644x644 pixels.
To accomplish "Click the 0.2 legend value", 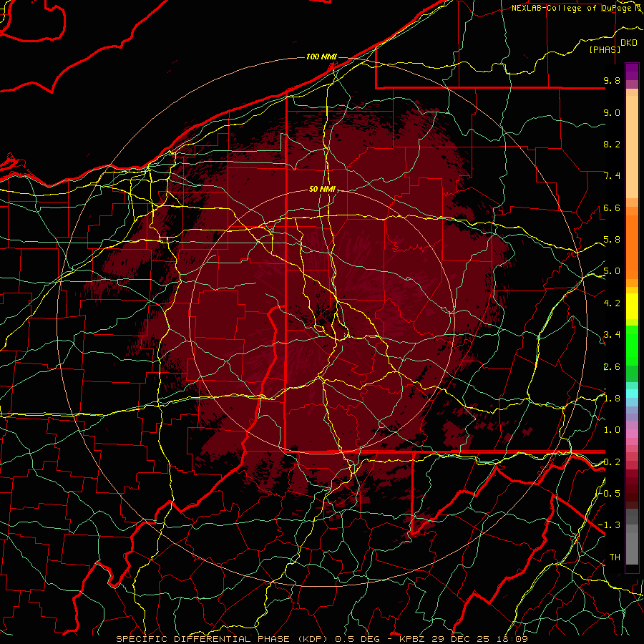I will click(x=612, y=462).
